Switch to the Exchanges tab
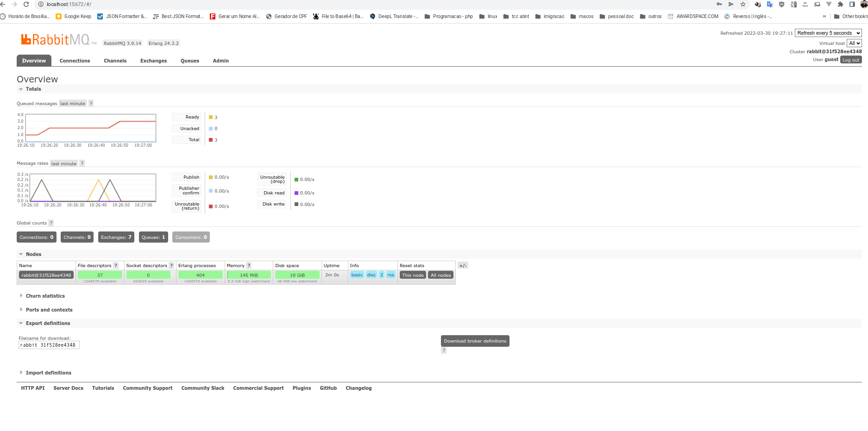 click(153, 61)
